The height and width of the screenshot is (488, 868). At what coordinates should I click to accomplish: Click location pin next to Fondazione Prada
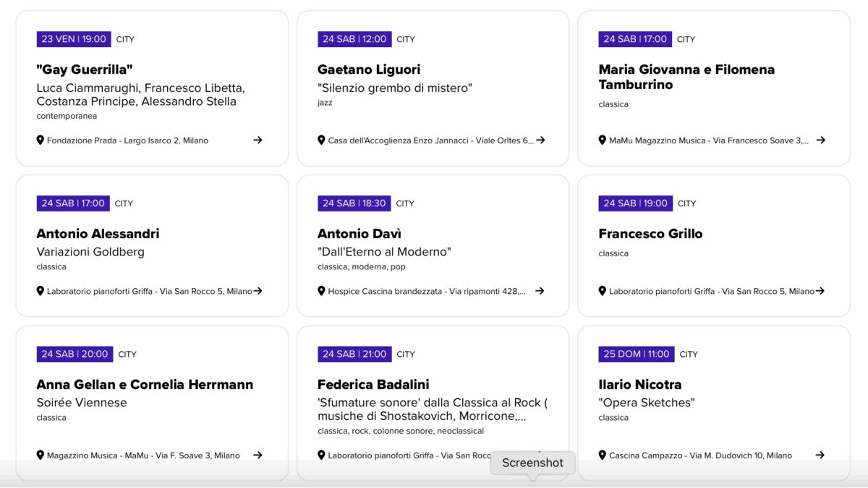click(41, 140)
